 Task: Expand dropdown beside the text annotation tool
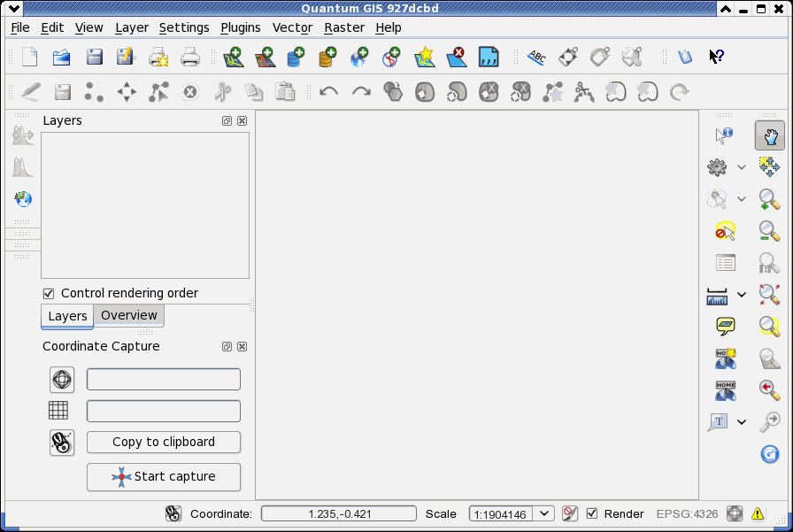point(742,421)
